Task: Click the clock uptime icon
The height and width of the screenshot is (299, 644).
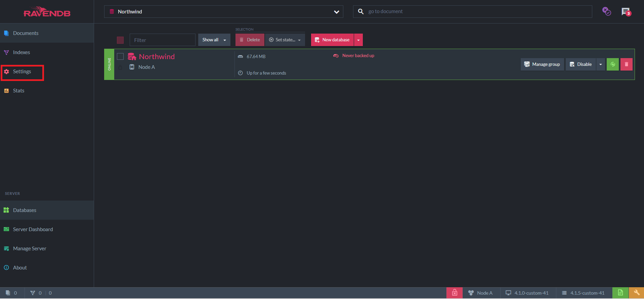Action: click(x=240, y=73)
